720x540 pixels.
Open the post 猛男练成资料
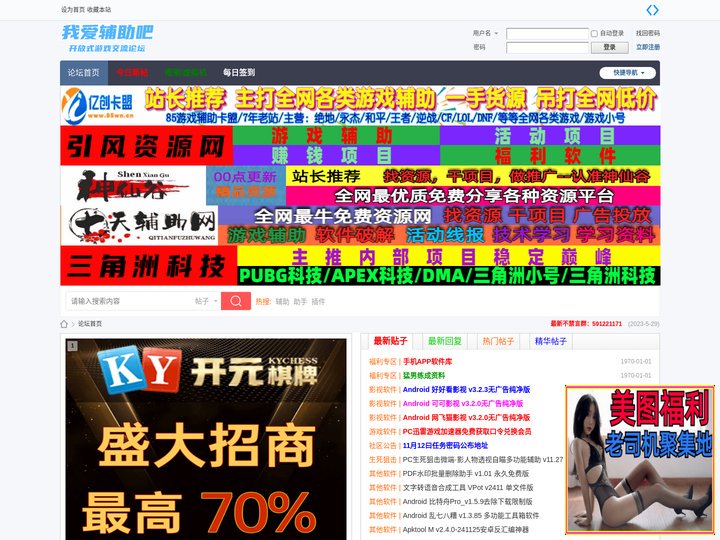pos(424,376)
